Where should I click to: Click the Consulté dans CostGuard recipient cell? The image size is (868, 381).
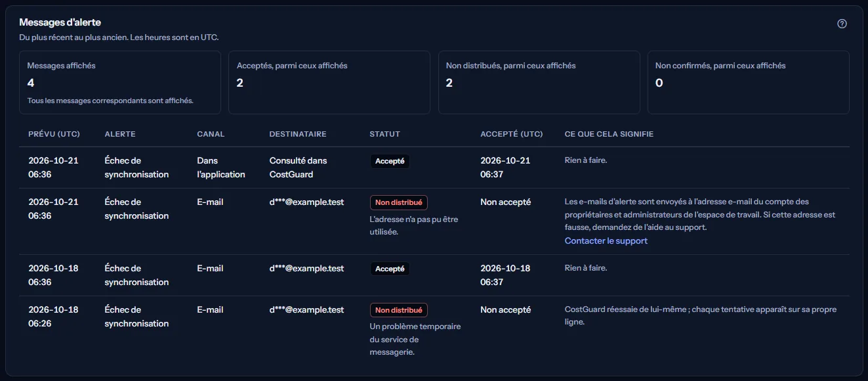click(x=298, y=168)
